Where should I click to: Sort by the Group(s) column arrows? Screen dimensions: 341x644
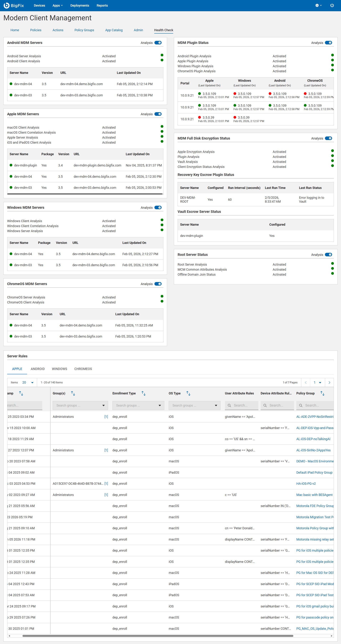click(x=73, y=394)
